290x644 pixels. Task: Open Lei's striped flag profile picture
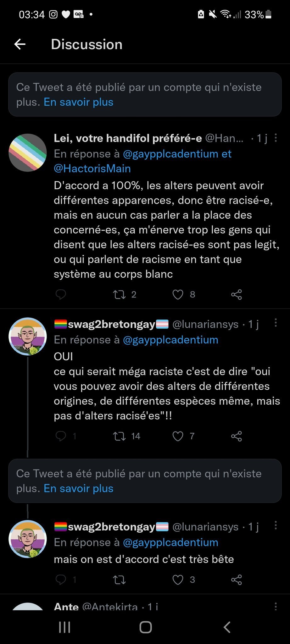point(28,153)
